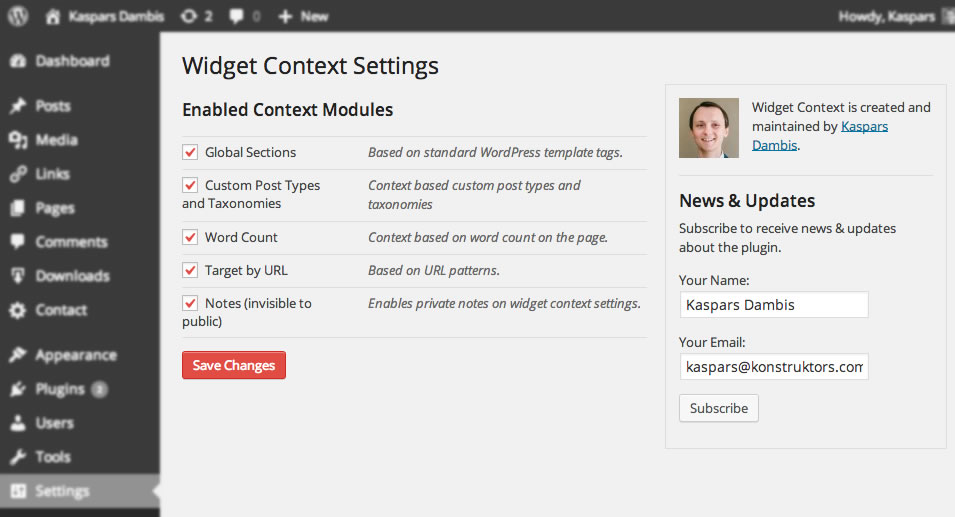
Task: Disable the Target by URL checkbox
Action: [x=190, y=270]
